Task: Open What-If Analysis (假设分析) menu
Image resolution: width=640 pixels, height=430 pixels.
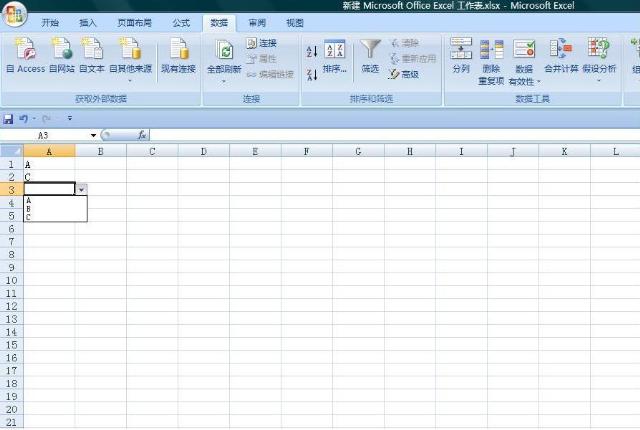Action: [x=599, y=59]
